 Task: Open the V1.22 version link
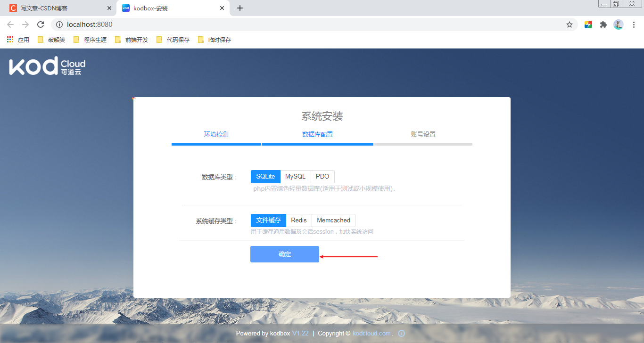coord(300,333)
